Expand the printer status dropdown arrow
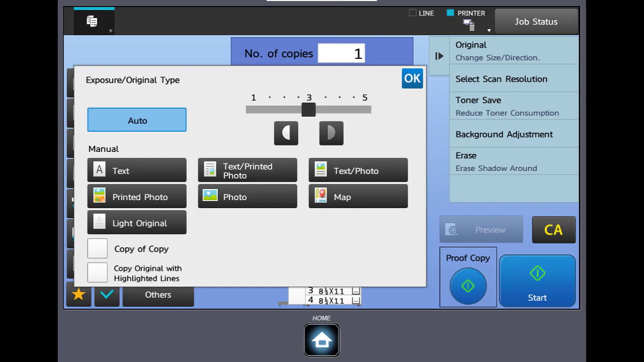The image size is (644, 362). [x=489, y=31]
